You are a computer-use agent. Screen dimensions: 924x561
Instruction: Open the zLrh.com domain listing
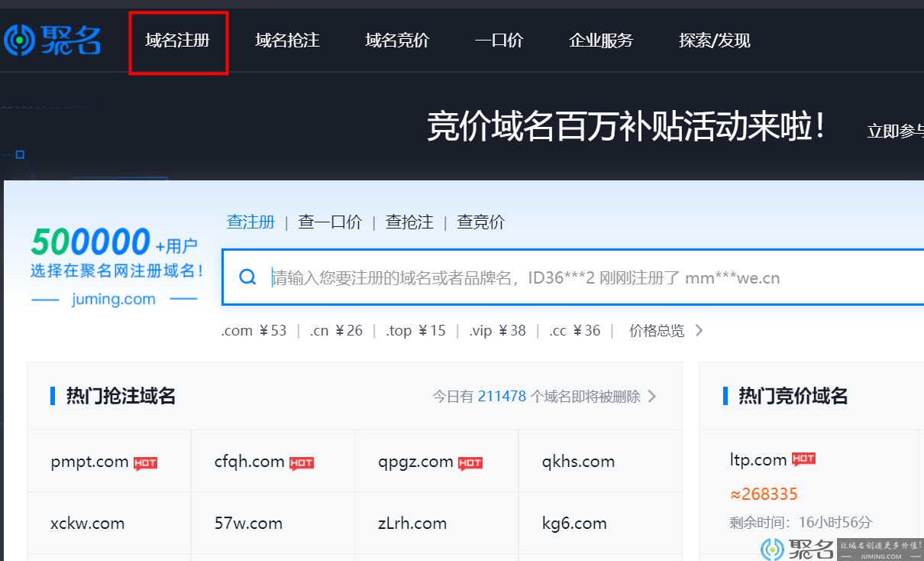[x=412, y=523]
